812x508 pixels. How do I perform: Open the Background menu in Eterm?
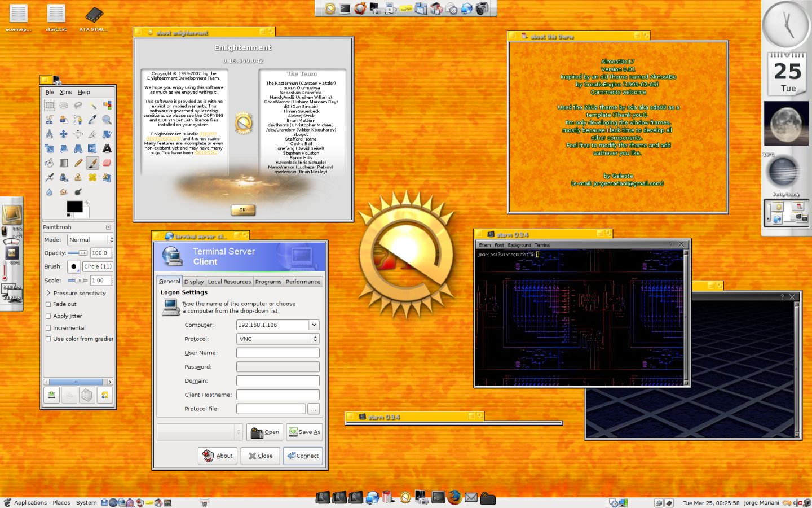pyautogui.click(x=519, y=245)
